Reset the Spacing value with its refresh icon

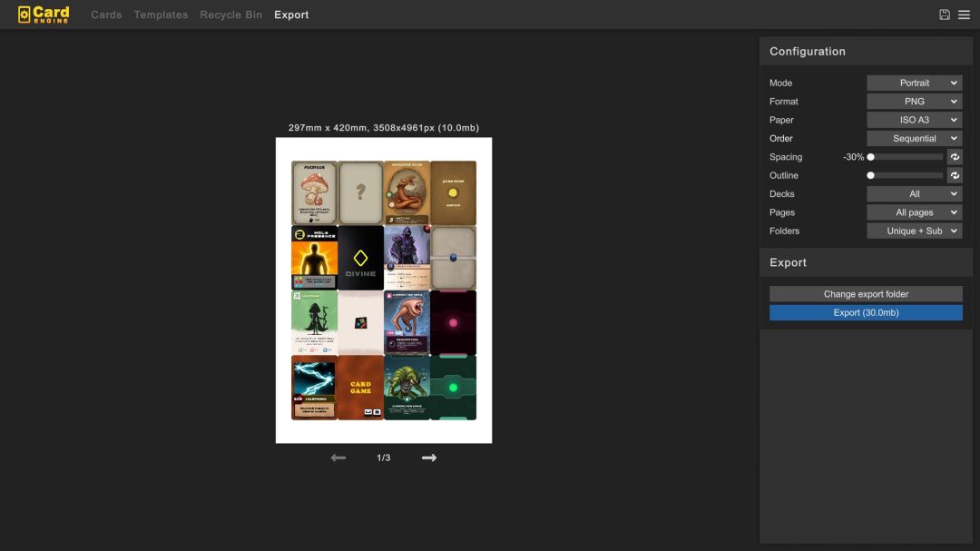955,157
